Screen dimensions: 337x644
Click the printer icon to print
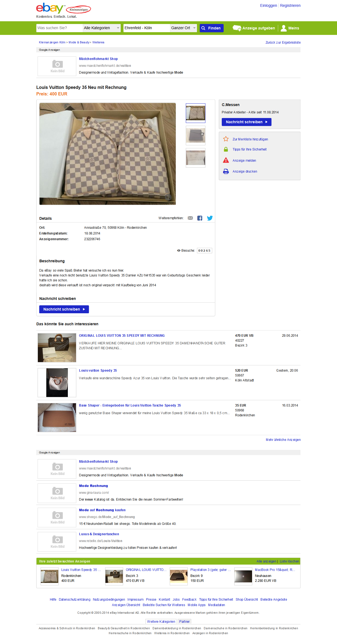click(x=226, y=171)
